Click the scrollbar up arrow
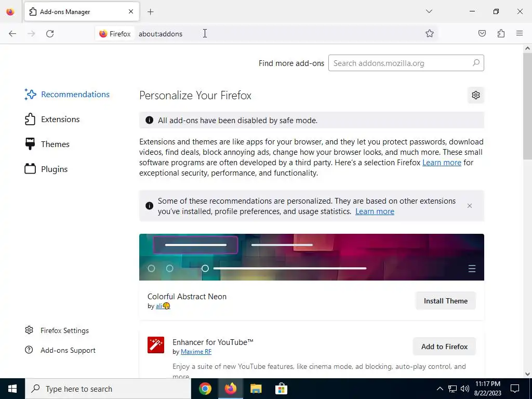Viewport: 532px width, 399px height. click(528, 48)
